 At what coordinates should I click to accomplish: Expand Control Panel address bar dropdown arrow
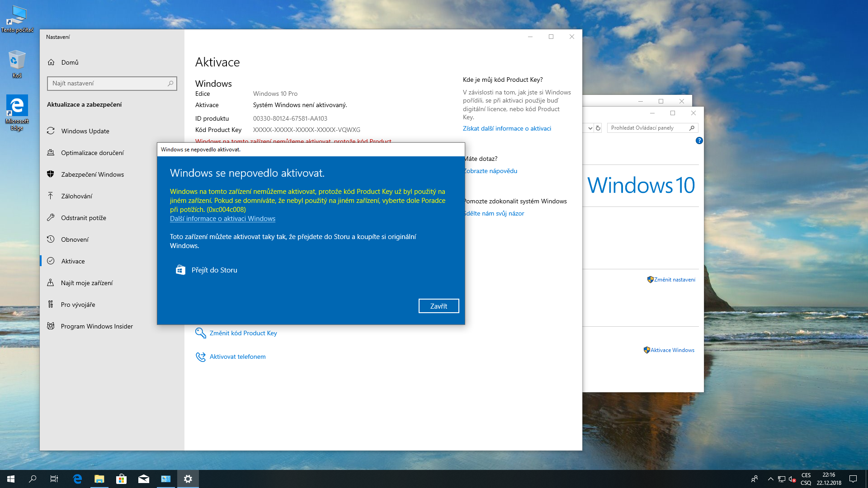pyautogui.click(x=590, y=128)
